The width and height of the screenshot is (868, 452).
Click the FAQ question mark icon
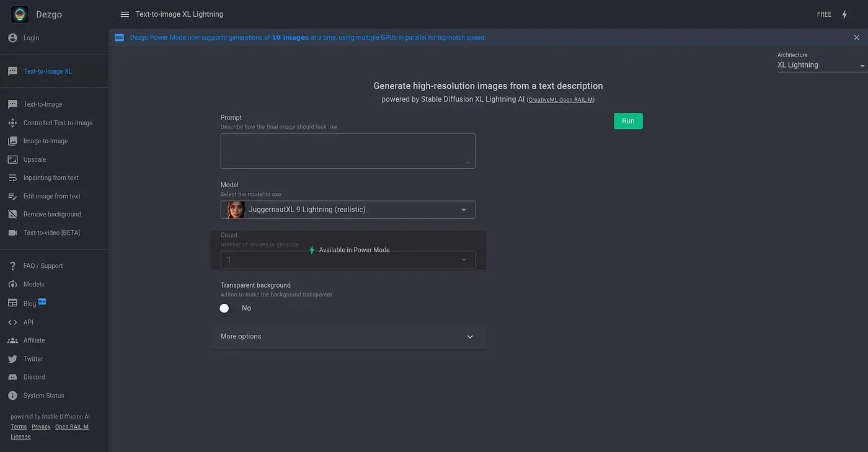tap(12, 266)
